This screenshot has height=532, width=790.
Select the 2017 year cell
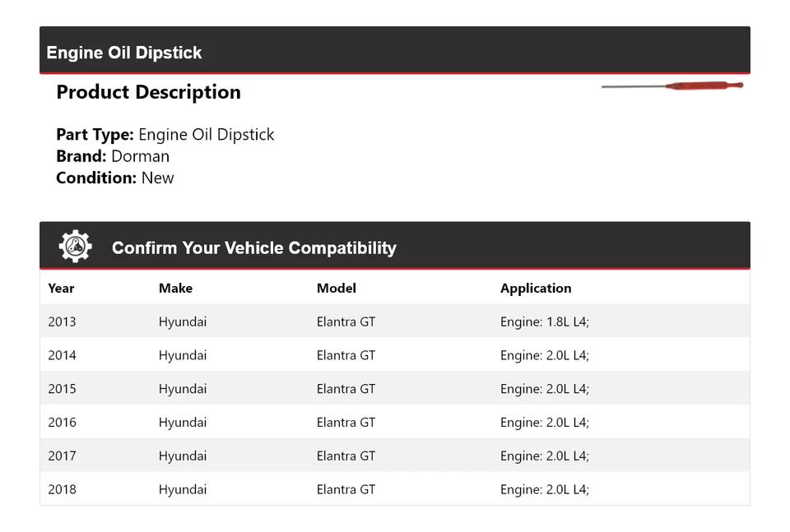point(62,456)
